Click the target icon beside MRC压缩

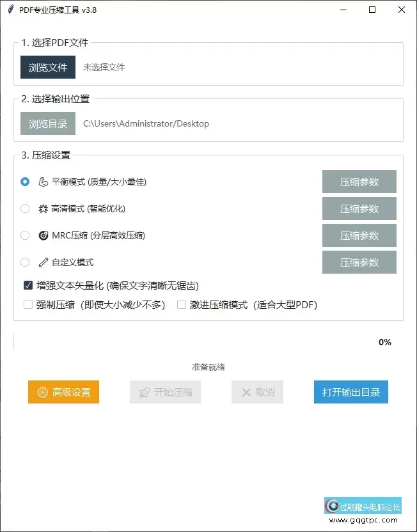43,235
